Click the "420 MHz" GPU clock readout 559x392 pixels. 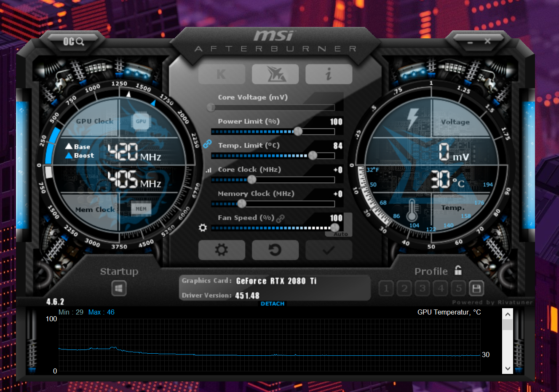coord(134,152)
